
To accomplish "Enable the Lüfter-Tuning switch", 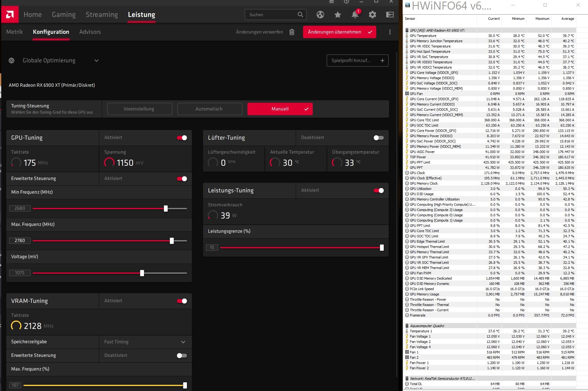I will (x=379, y=138).
